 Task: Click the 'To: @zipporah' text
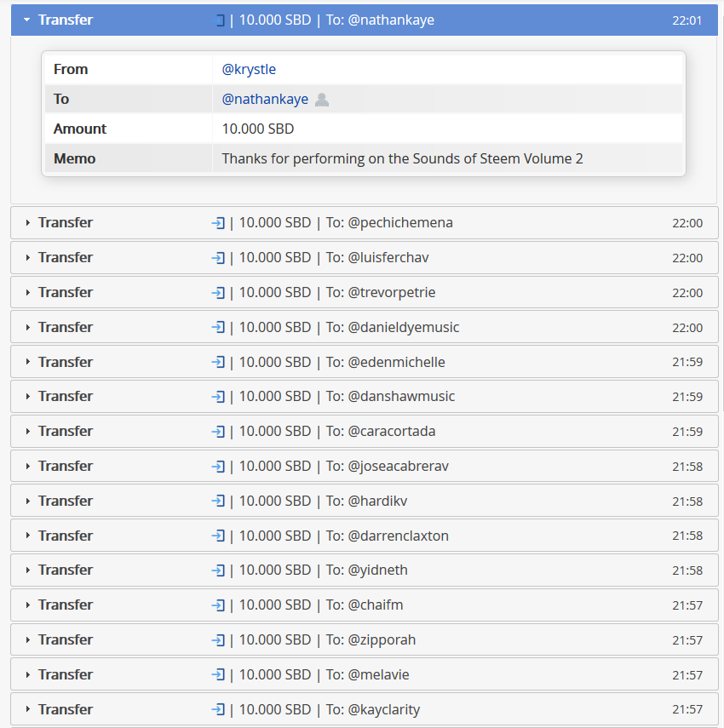[x=371, y=639]
